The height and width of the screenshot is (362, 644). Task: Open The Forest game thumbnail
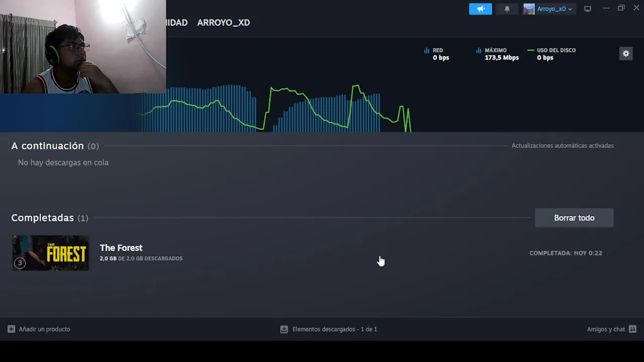point(50,253)
